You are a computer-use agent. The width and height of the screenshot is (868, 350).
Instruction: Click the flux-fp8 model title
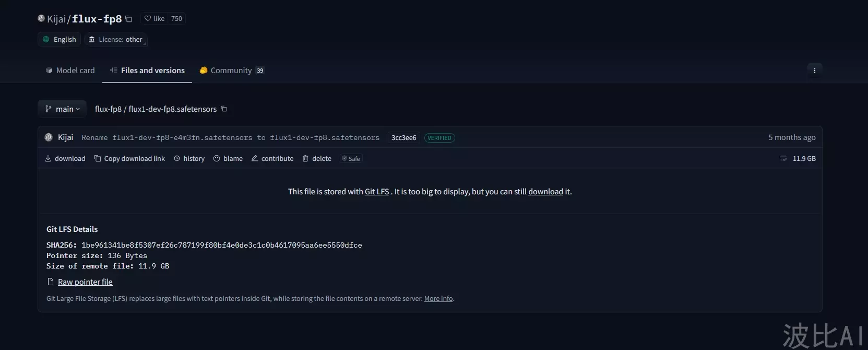pos(97,19)
